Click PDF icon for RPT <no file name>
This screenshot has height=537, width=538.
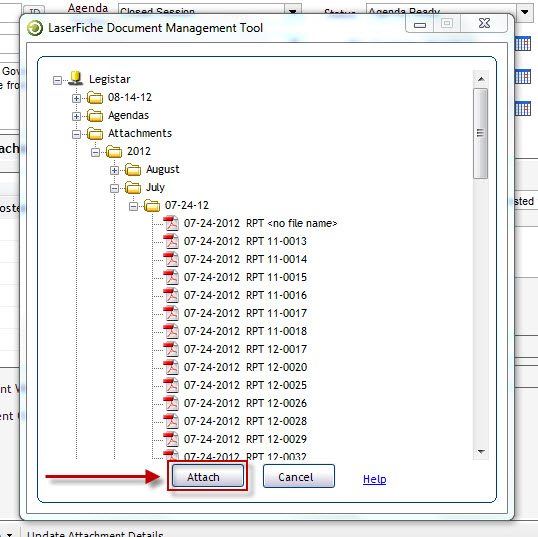pos(171,223)
